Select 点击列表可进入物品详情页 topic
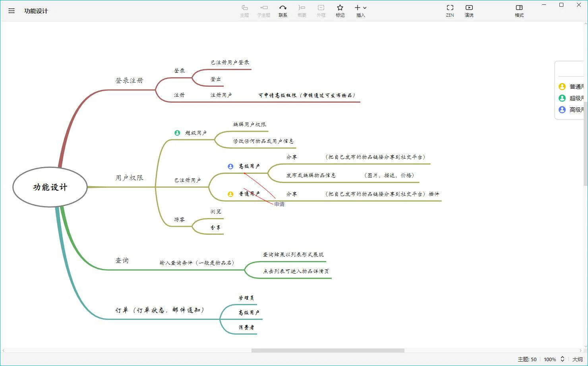This screenshot has height=366, width=588. click(x=296, y=271)
